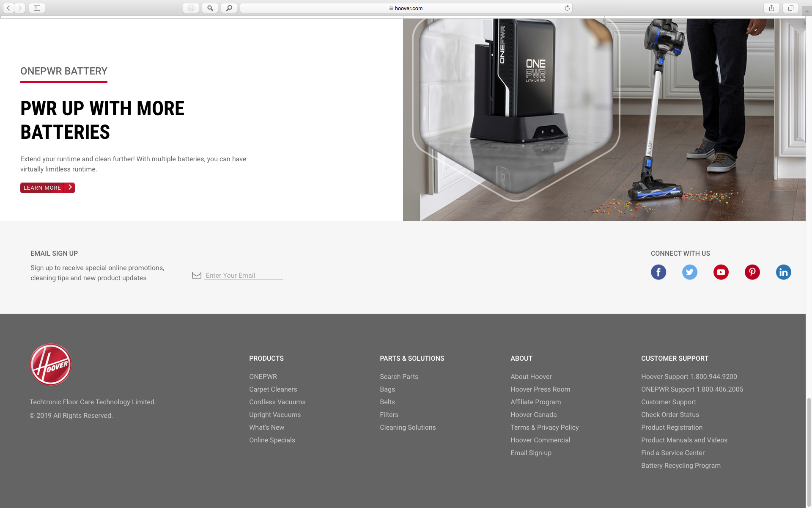This screenshot has height=508, width=812.
Task: Open the Battery Recycling Program page
Action: (x=680, y=465)
